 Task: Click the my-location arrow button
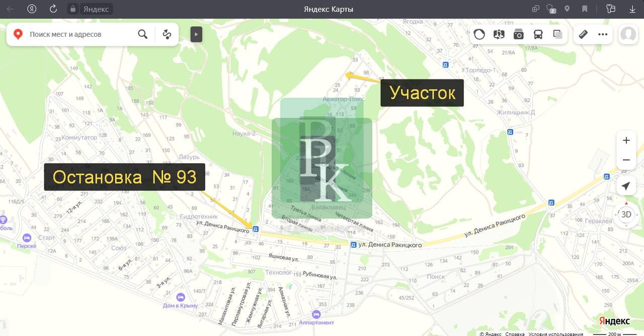[626, 186]
